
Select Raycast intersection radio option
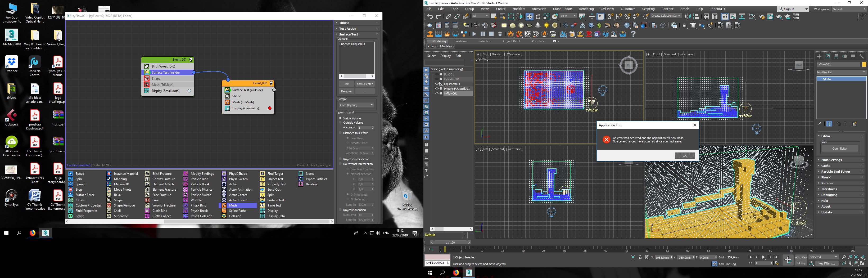click(x=340, y=159)
